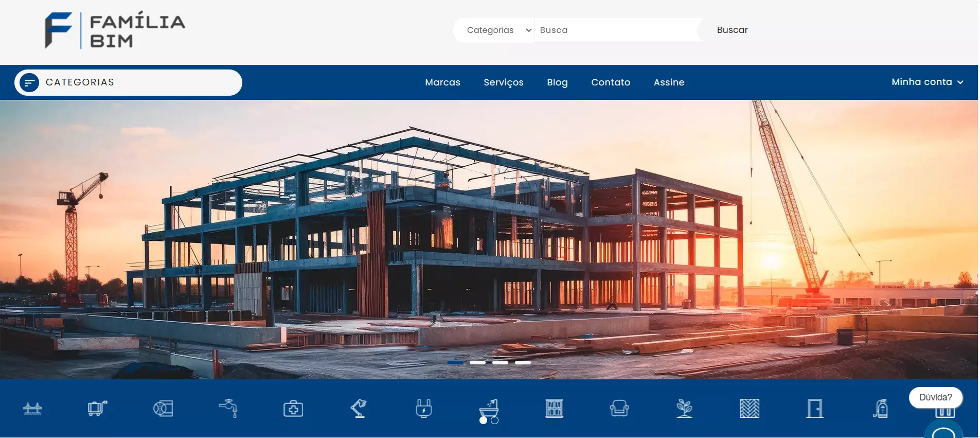Viewport: 980px width, 438px height.
Task: Open the plant landscaping category icon
Action: tap(684, 409)
